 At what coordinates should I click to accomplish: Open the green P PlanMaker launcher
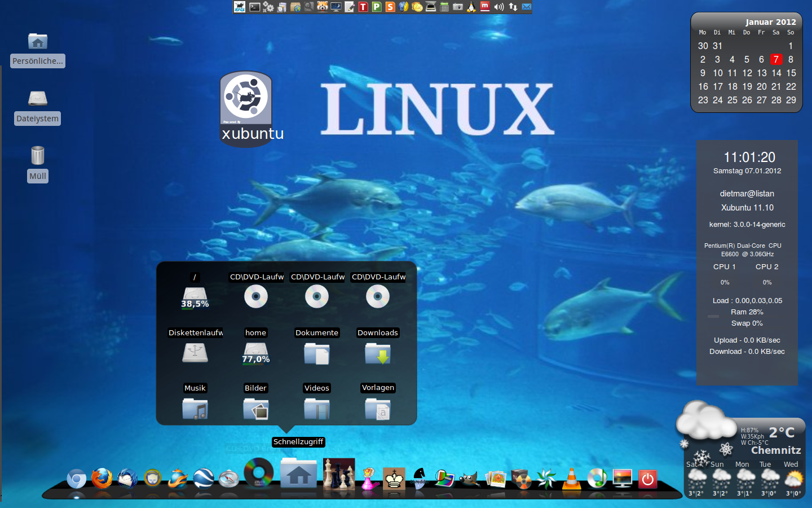(377, 7)
